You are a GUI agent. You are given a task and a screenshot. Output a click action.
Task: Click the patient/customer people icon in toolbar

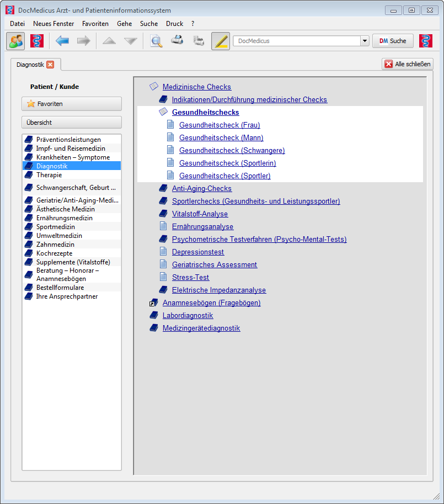tap(15, 41)
